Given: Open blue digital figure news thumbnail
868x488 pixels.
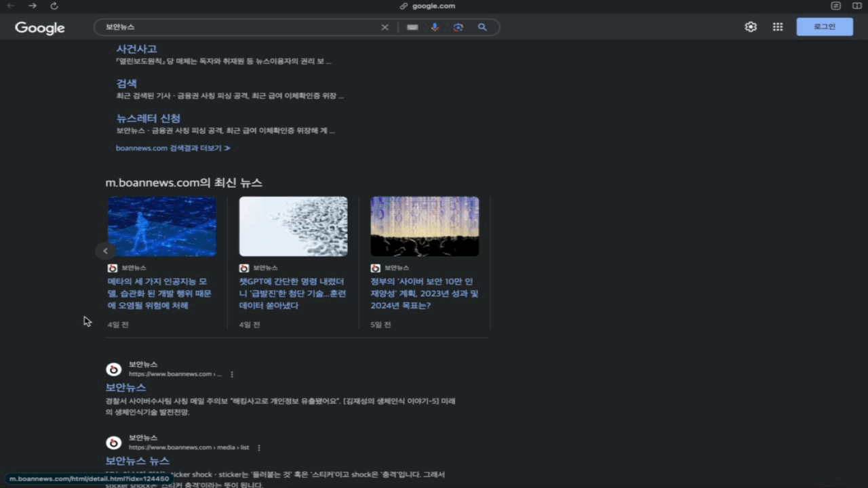Looking at the screenshot, I should point(162,226).
